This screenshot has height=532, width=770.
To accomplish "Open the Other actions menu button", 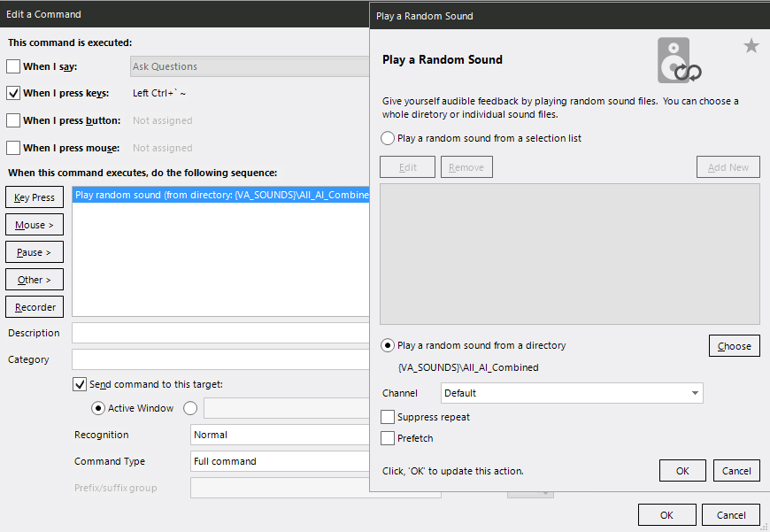I will click(x=35, y=280).
